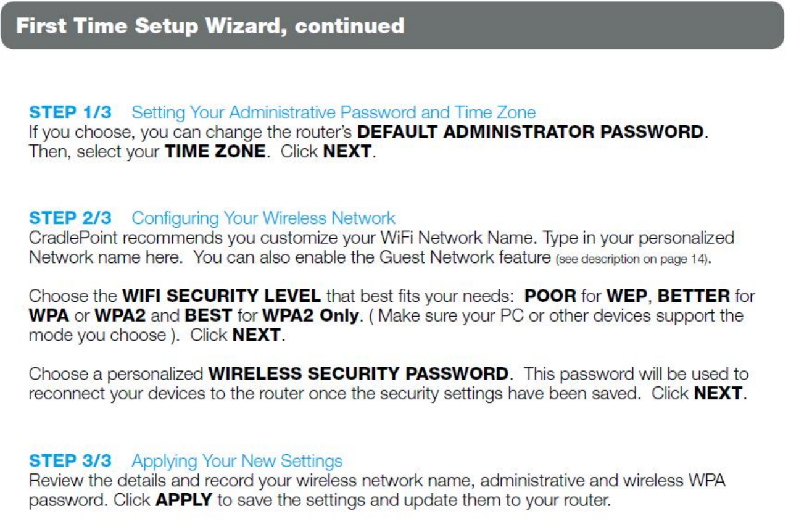Select the STEP 1/3 label
Screen dimensions: 812x532
coord(70,112)
